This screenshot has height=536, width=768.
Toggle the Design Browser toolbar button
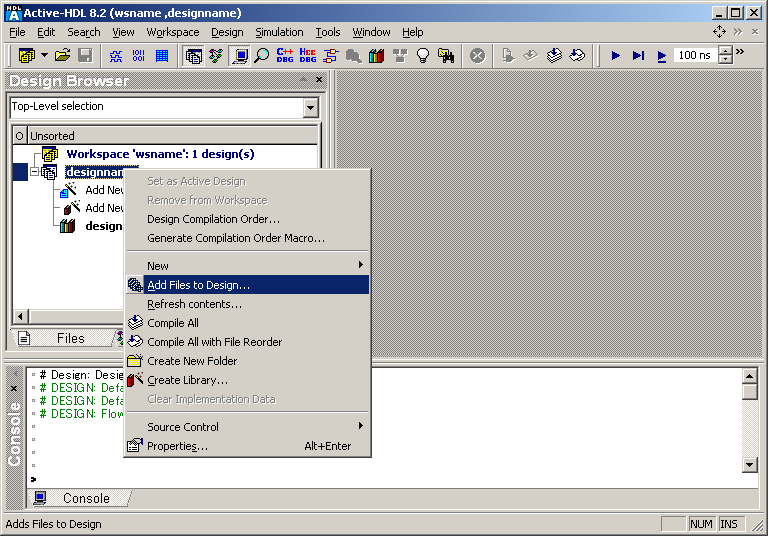(193, 56)
